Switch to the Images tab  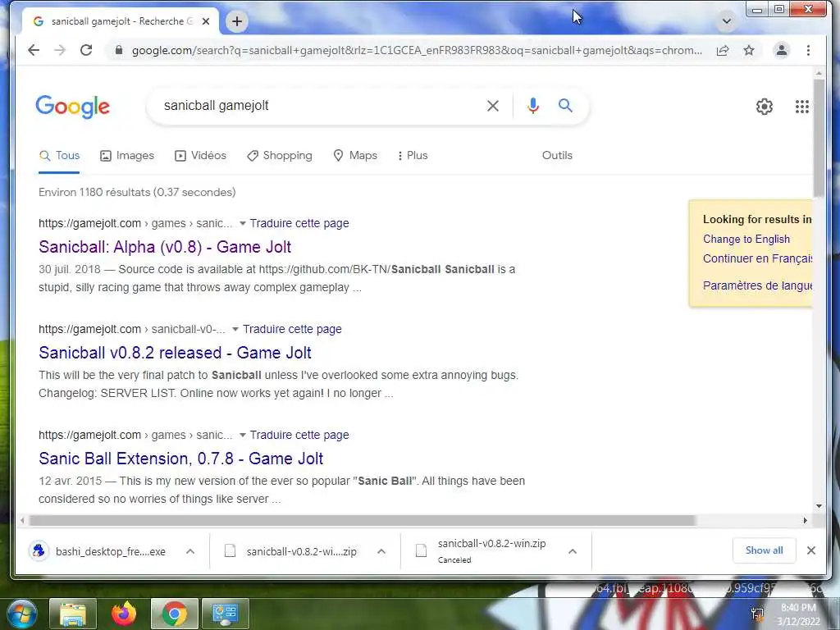(x=127, y=155)
